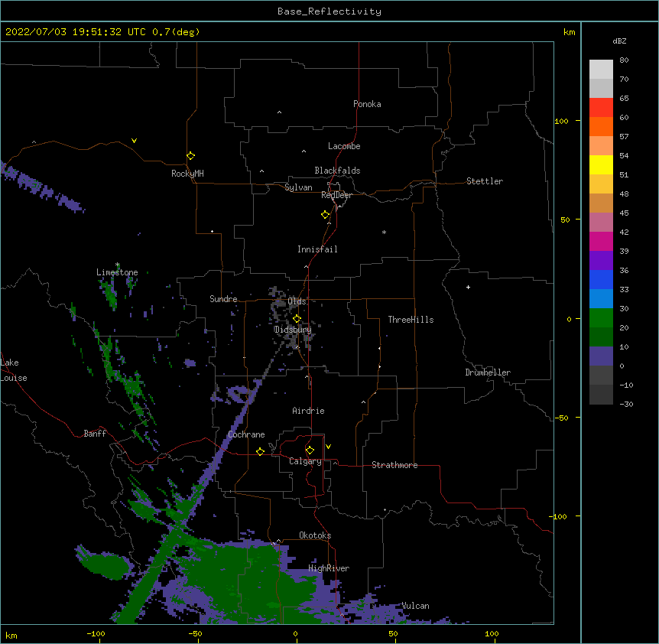
Task: Click the Didsbury town label
Action: [293, 330]
